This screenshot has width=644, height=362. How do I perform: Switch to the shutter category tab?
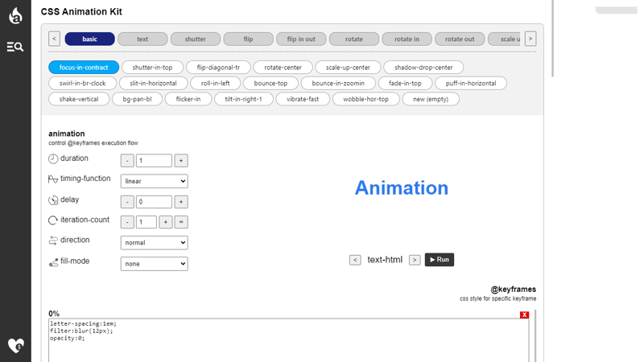(196, 39)
